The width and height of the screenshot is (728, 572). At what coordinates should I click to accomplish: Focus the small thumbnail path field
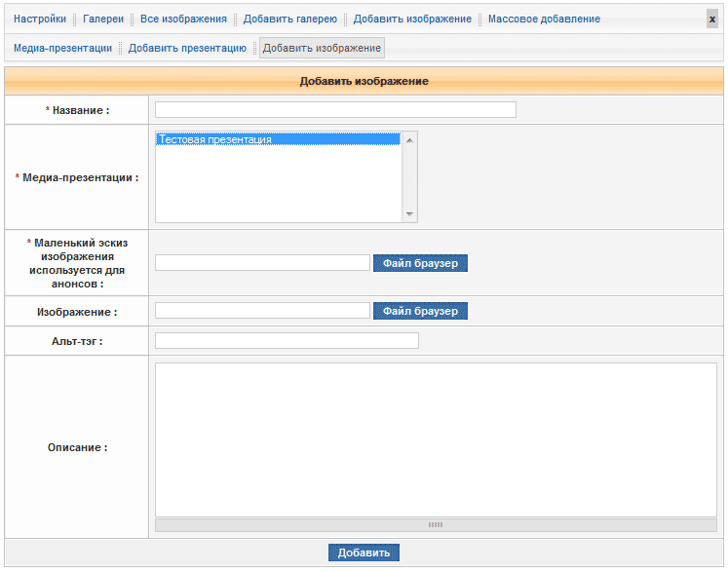click(262, 263)
